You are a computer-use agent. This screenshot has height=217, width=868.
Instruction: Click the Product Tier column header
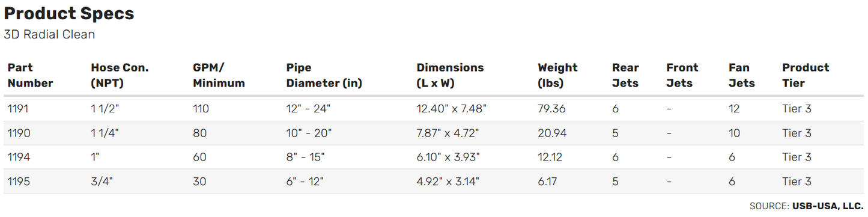tap(806, 75)
